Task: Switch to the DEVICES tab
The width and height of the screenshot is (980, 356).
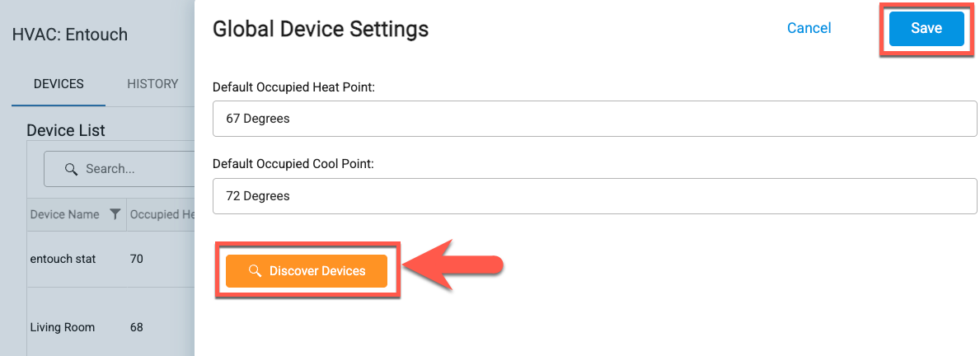Action: pyautogui.click(x=59, y=84)
